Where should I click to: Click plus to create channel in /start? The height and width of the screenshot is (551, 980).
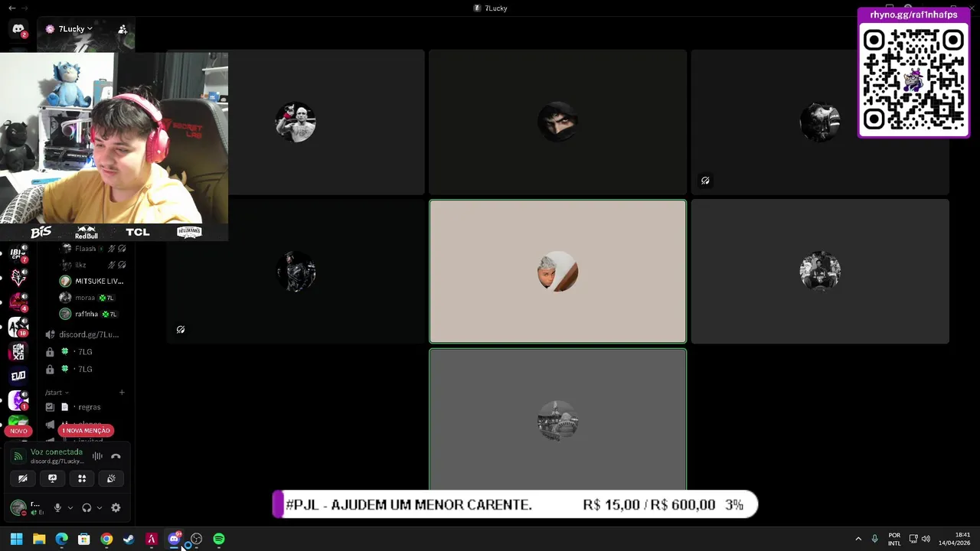tap(121, 393)
